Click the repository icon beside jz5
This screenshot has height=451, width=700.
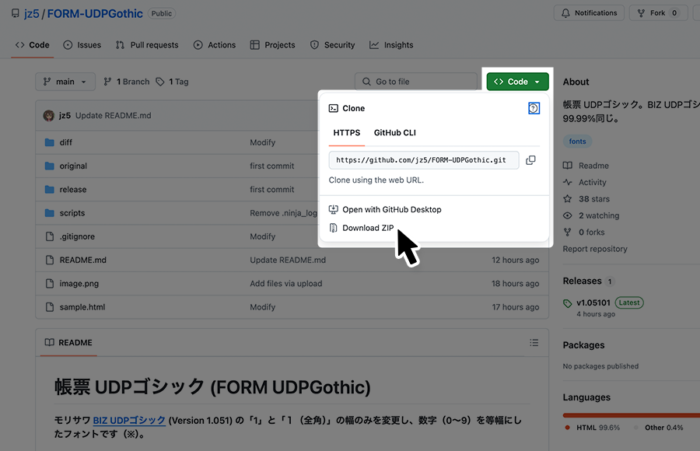[x=15, y=13]
